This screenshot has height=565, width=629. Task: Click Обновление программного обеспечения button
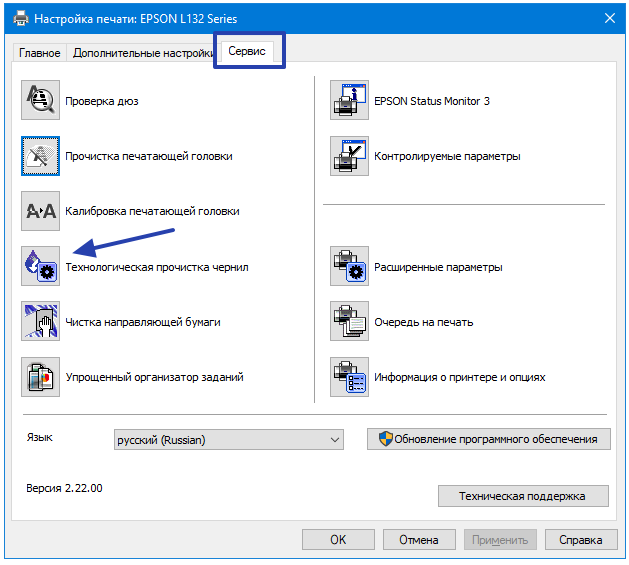pos(489,439)
